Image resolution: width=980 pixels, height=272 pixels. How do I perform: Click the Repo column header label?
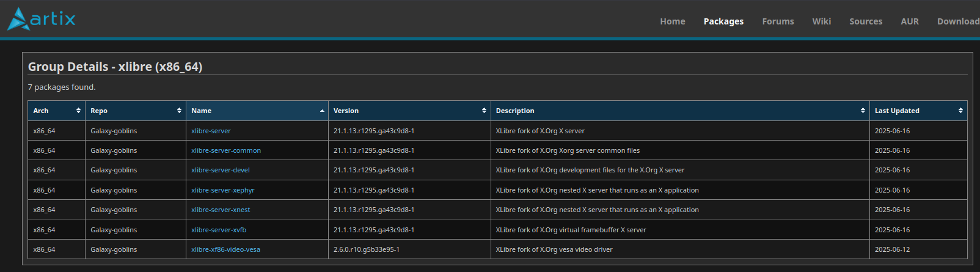(x=99, y=111)
